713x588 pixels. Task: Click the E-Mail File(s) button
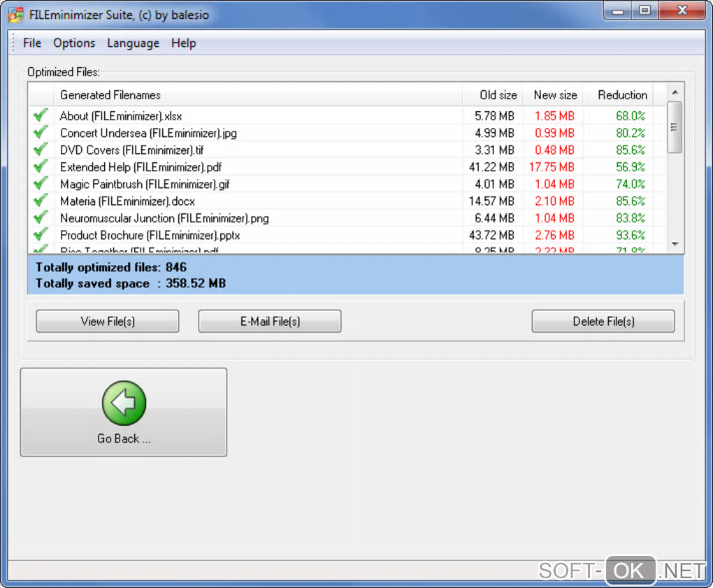tap(270, 322)
